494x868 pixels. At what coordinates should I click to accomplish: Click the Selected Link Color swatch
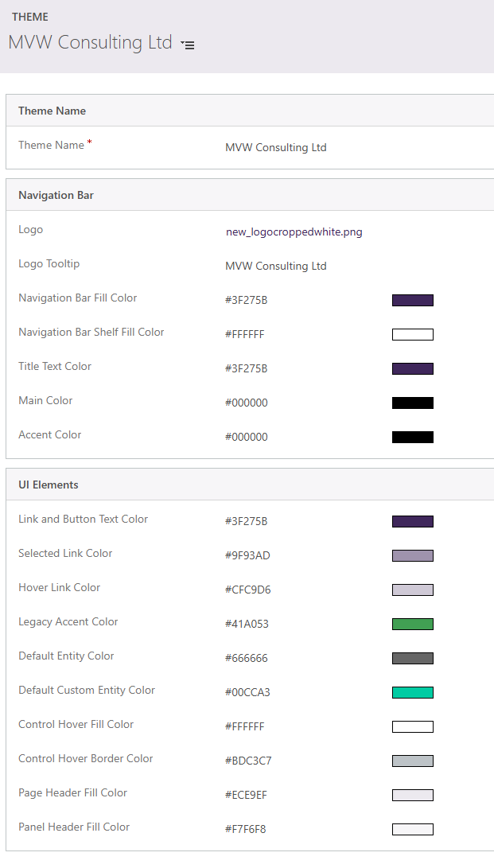pos(412,555)
